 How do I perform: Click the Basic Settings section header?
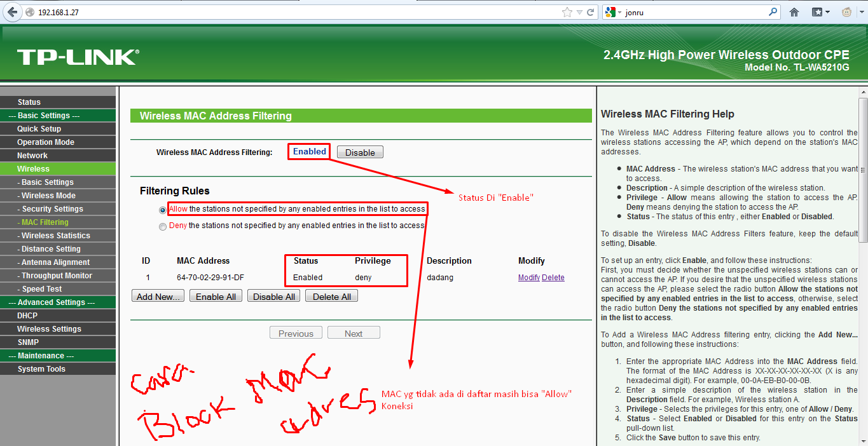click(58, 116)
